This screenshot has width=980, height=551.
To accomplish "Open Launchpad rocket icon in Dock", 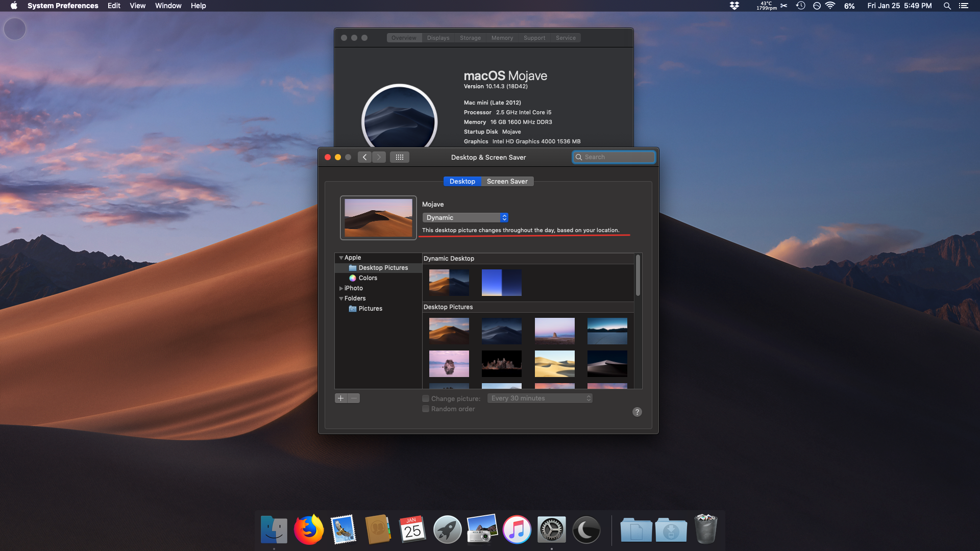I will pos(447,530).
